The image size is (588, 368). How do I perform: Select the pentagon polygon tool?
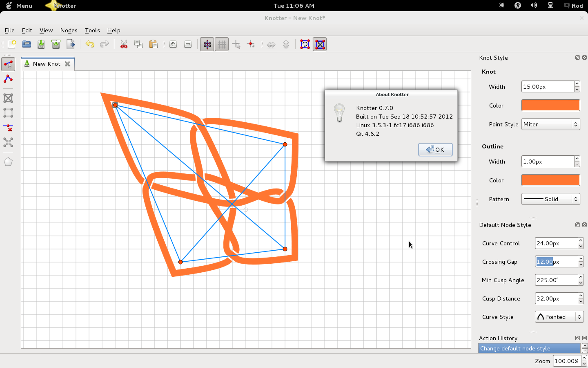coord(8,162)
